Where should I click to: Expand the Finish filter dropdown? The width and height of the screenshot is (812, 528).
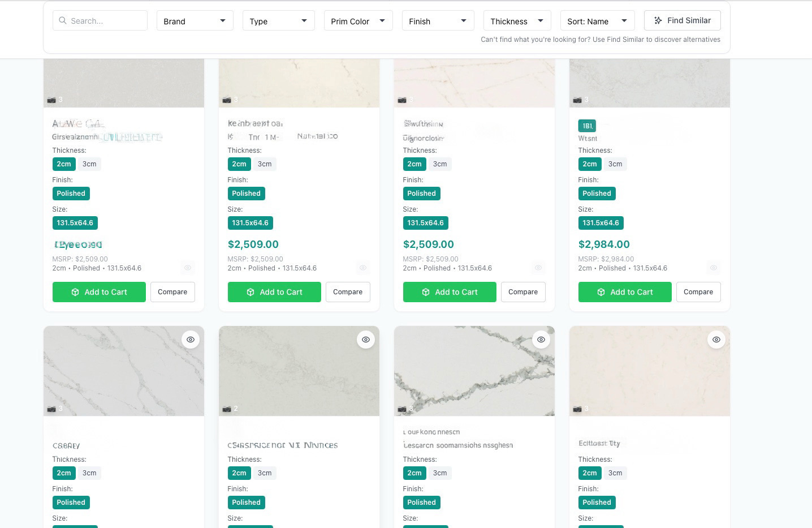point(438,21)
